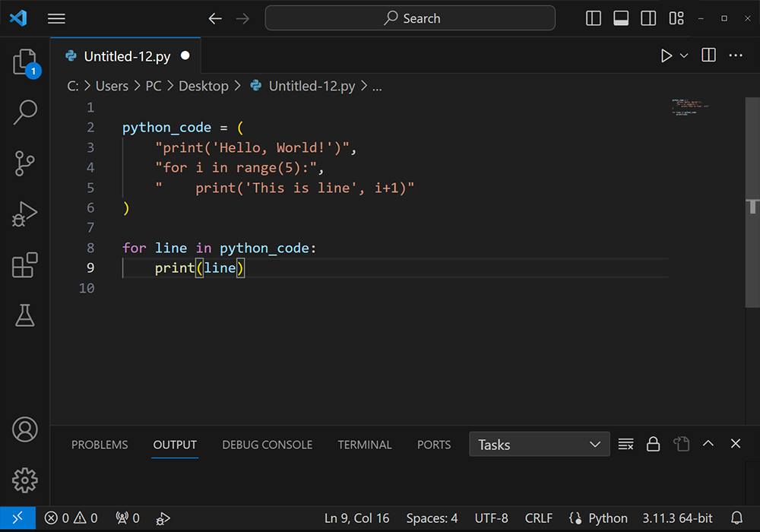Open the editor More Actions ellipsis
Viewport: 760px width, 532px height.
pos(736,55)
